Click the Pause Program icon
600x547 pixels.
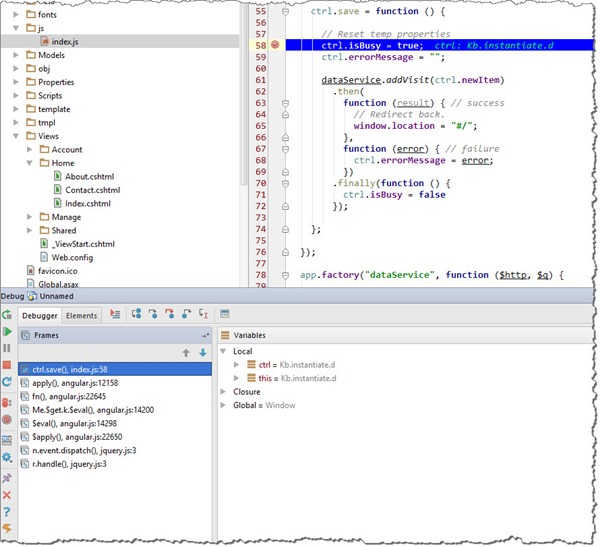(8, 348)
